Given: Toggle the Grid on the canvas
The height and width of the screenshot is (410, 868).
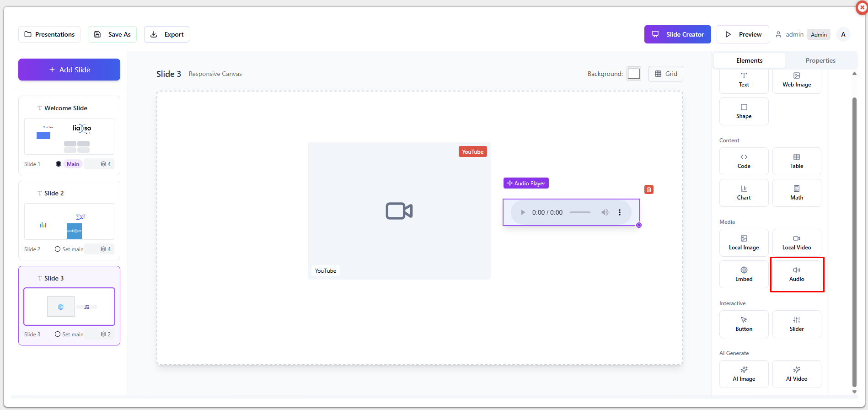Looking at the screenshot, I should pyautogui.click(x=665, y=74).
